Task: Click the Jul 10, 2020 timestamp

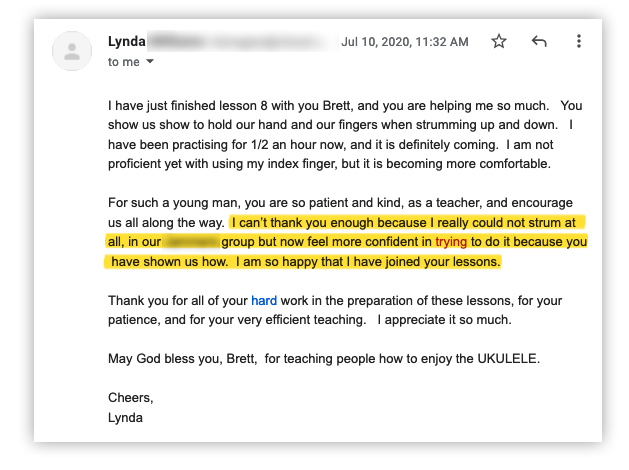Action: click(x=404, y=42)
